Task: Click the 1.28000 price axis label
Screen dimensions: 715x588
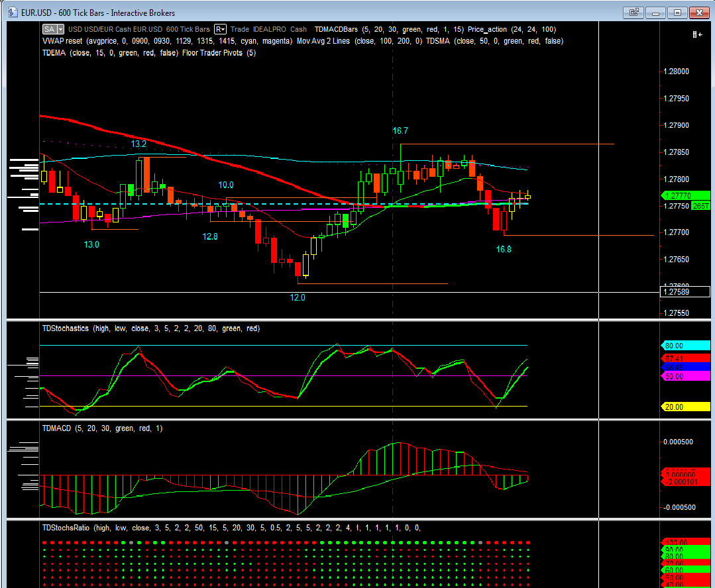Action: coord(677,72)
